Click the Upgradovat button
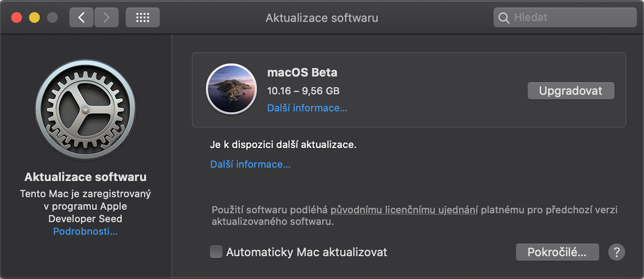The height and width of the screenshot is (279, 644). [x=571, y=91]
